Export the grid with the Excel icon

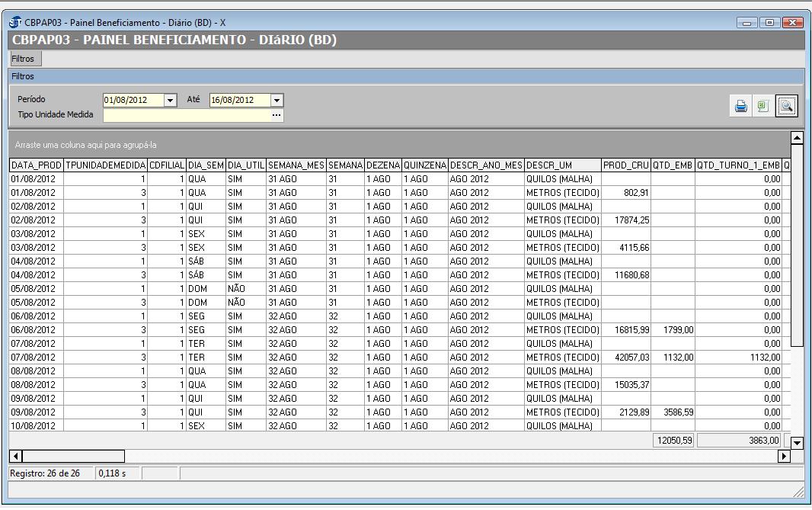762,107
